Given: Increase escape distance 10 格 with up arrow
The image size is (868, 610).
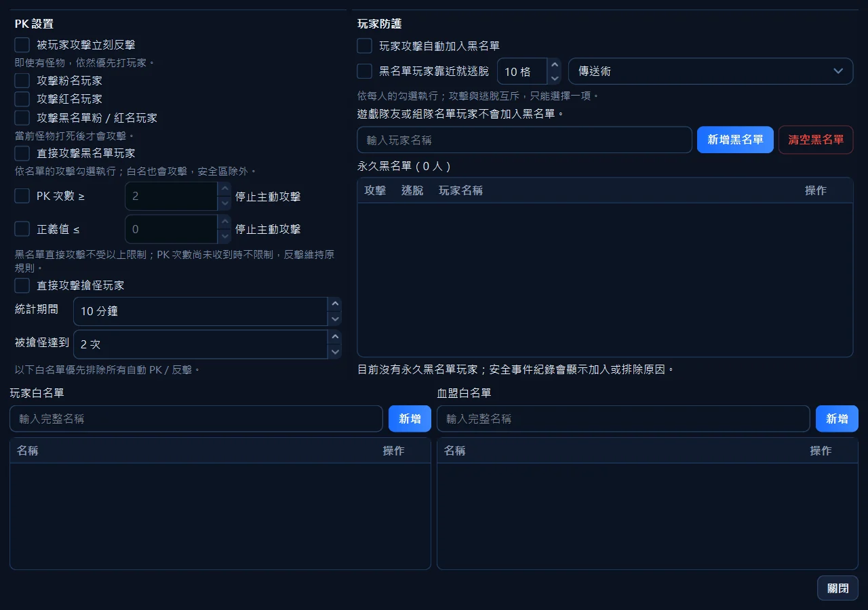Looking at the screenshot, I should point(555,64).
